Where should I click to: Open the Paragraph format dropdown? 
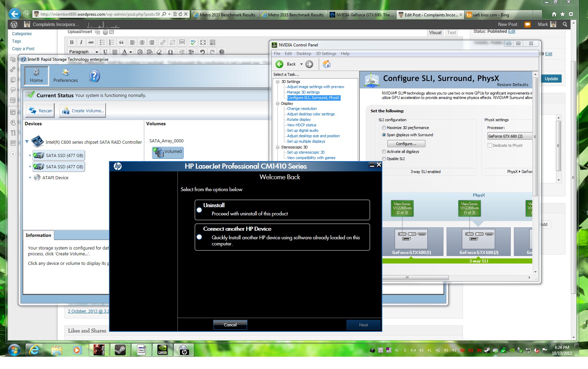point(83,52)
